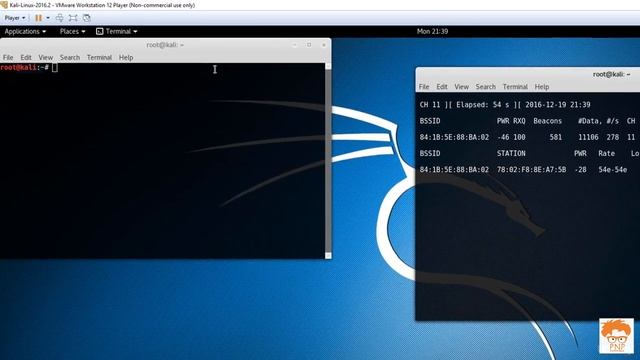
Task: Open Edit menu in left terminal window
Action: click(26, 58)
